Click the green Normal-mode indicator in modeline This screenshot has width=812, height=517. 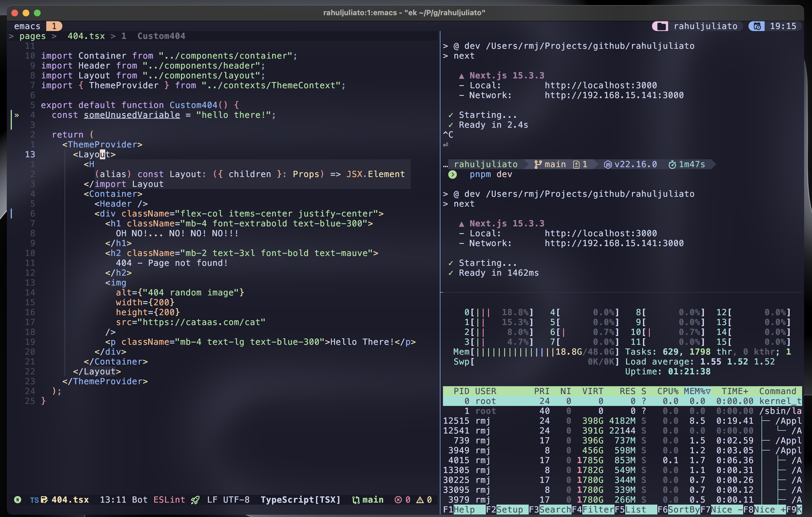[x=17, y=500]
